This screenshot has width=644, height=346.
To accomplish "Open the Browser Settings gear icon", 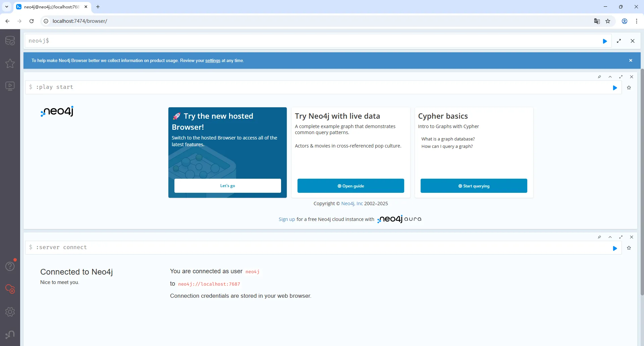I will [10, 312].
